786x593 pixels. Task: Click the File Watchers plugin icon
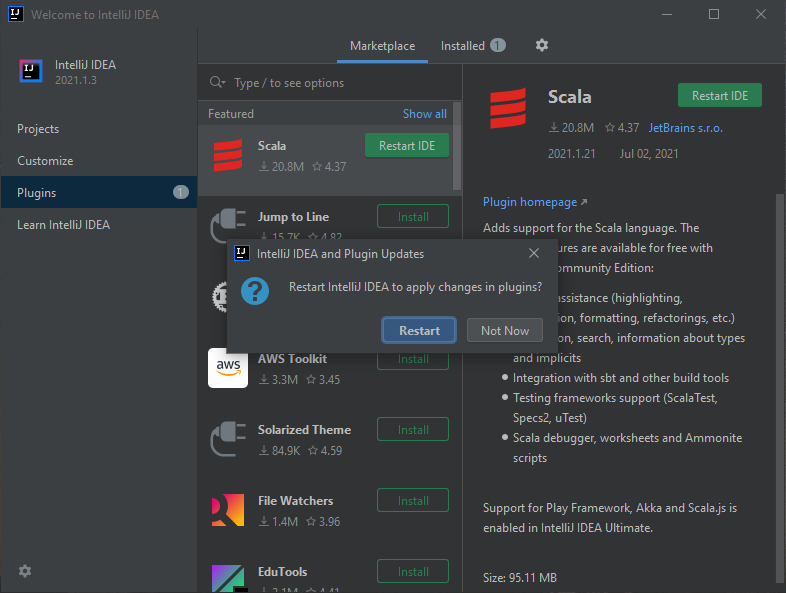pos(228,510)
